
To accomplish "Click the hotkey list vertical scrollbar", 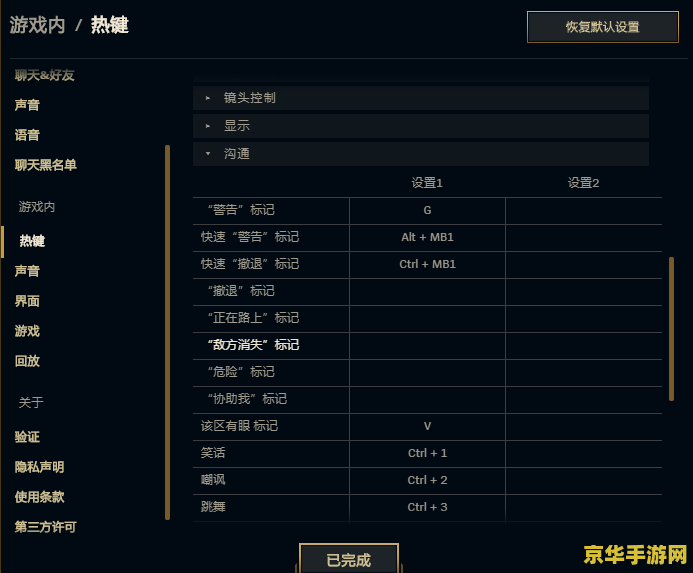I will [x=671, y=330].
